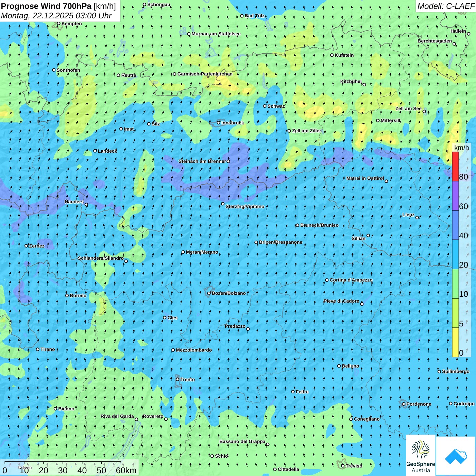The image size is (476, 476).
Task: Click the Tirano location marker
Action: [38, 350]
